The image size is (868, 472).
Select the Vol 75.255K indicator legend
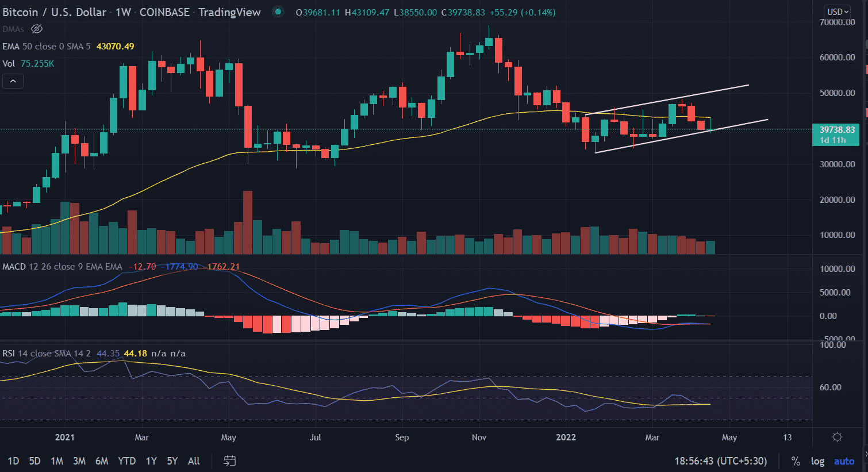pyautogui.click(x=28, y=63)
